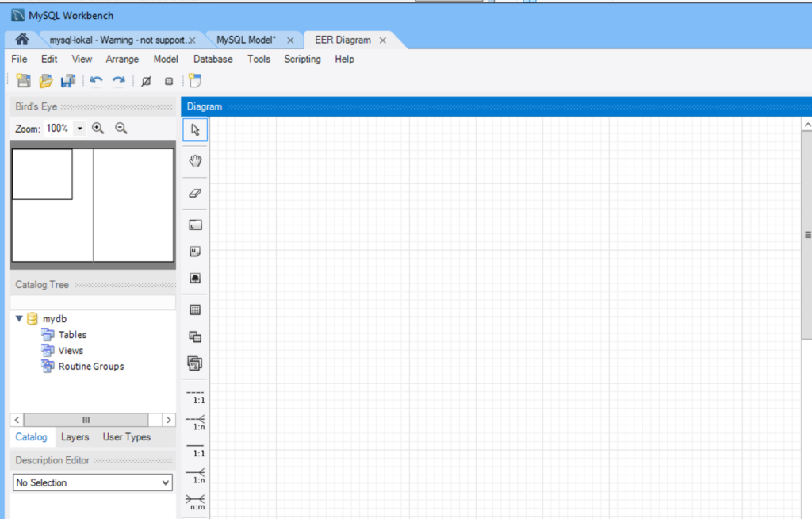Image resolution: width=812 pixels, height=519 pixels.
Task: Select the Tables tree item
Action: click(x=72, y=335)
